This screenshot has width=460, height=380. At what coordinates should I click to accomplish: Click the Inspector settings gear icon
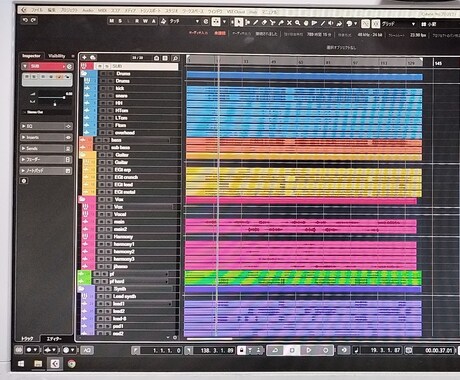24,181
